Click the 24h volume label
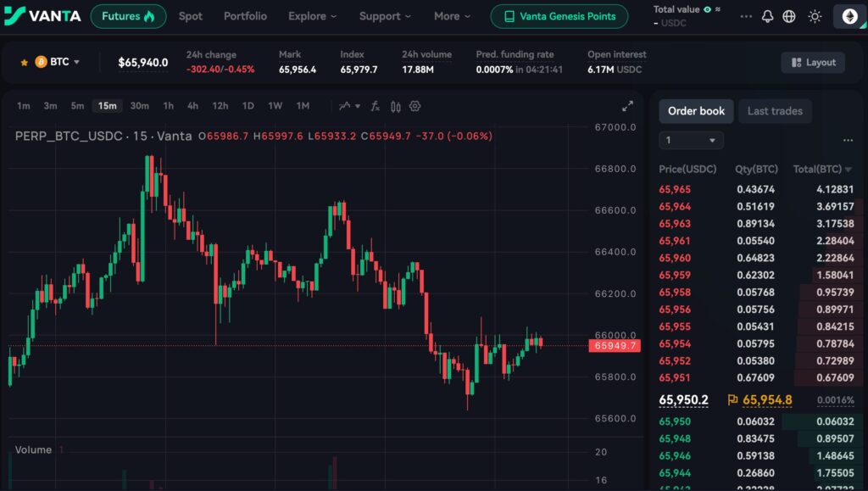Screen dimensions: 868x491 click(427, 54)
